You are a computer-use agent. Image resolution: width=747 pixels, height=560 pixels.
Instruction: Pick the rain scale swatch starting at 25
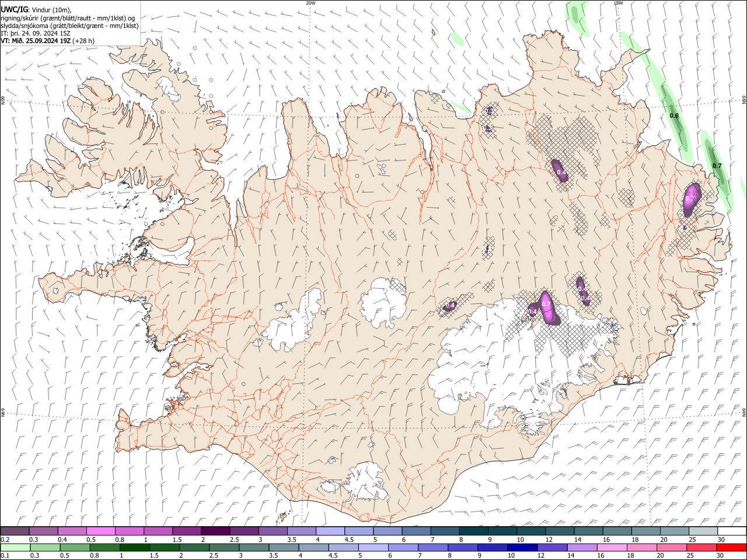(x=701, y=547)
